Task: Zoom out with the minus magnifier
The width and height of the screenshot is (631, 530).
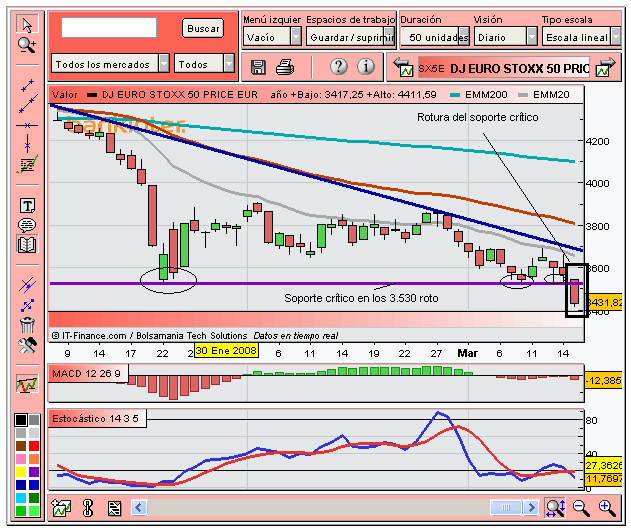Action: tap(581, 508)
